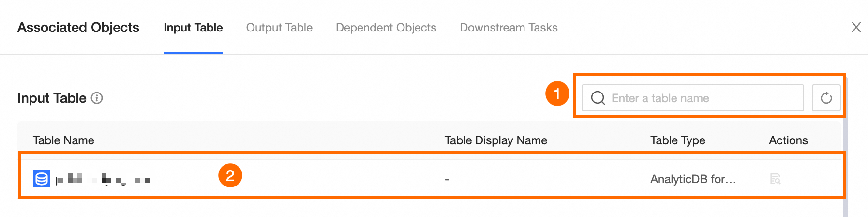Click the Table Name column header

(x=63, y=140)
